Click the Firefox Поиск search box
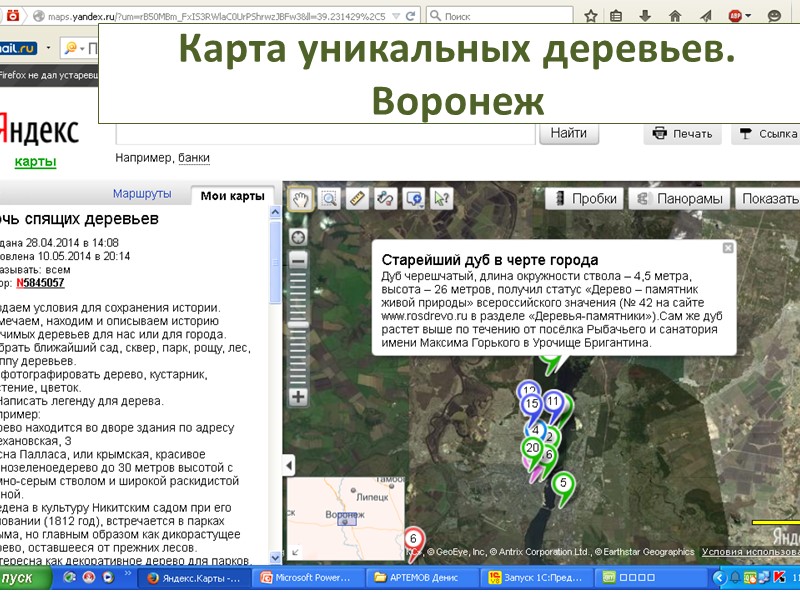800x600 pixels. click(499, 16)
